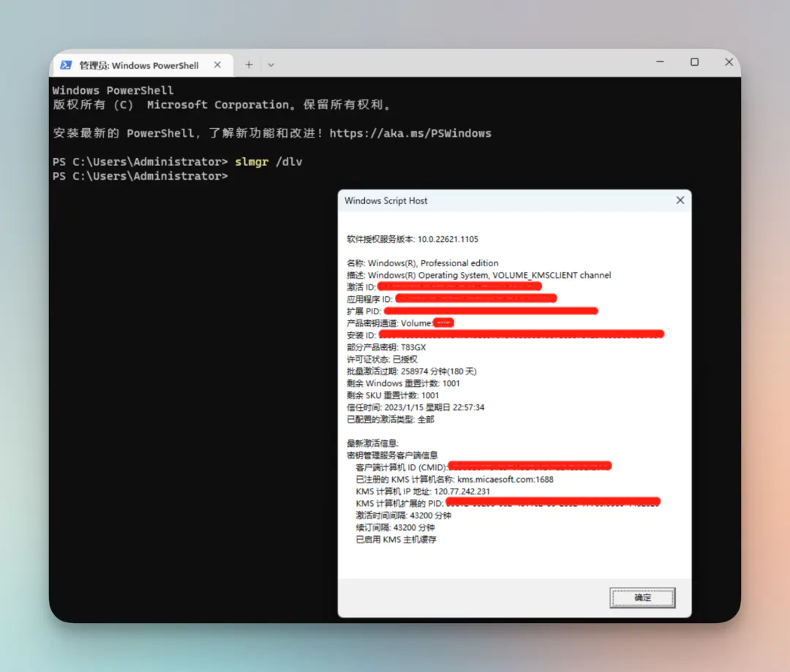Click the 产品密钥通道 Volume line
Viewport: 790px width, 672px height.
[x=400, y=323]
